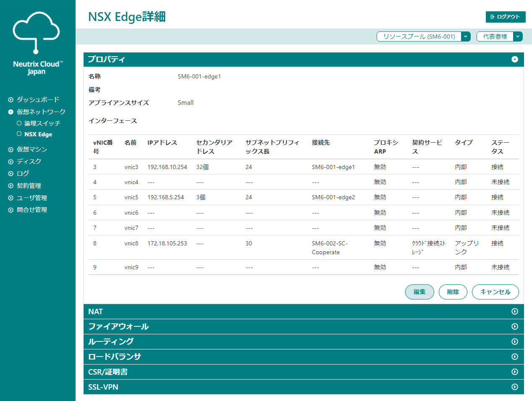The image size is (532, 401).
Task: Go to 論理スイッチ page
Action: (x=42, y=123)
